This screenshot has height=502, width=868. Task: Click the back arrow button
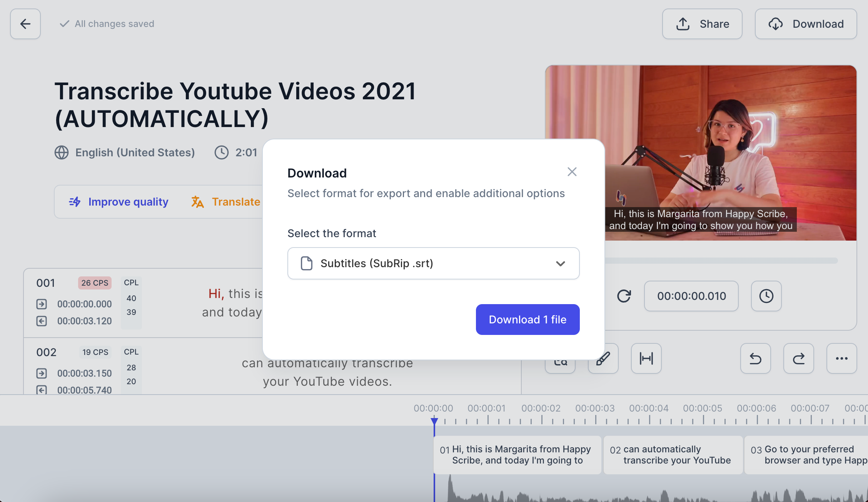[25, 24]
